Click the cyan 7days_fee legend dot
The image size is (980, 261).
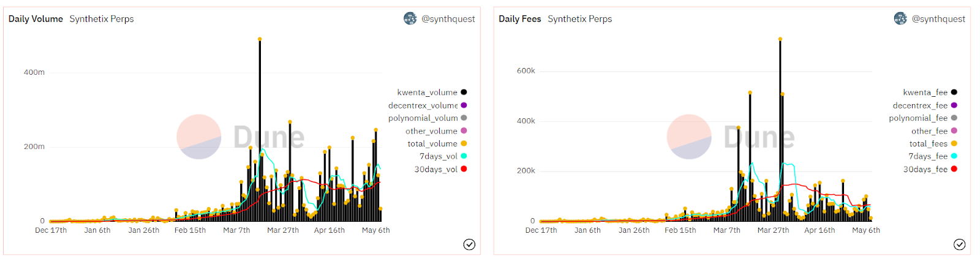(954, 156)
